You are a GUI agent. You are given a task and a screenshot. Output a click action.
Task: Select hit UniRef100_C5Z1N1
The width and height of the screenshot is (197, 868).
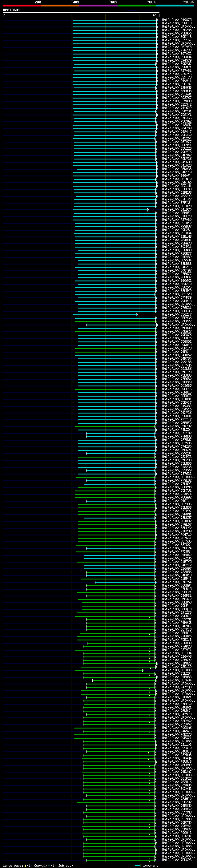(x=177, y=186)
